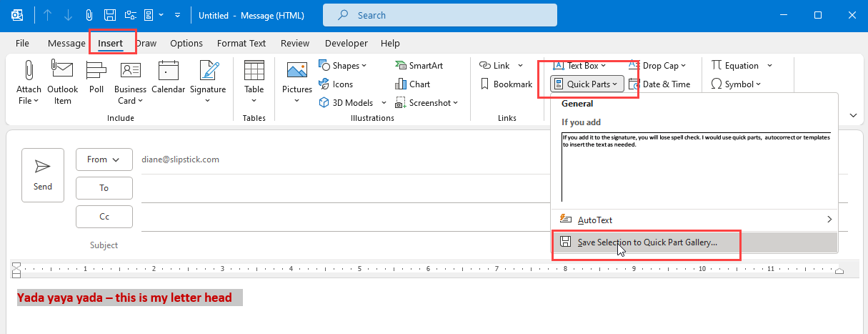Insert a Chart from Illustrations

[x=412, y=84]
